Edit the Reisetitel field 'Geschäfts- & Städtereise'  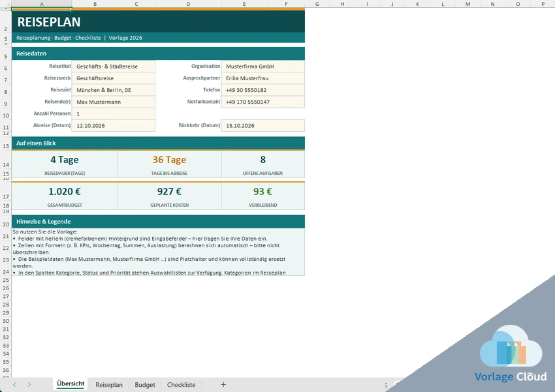[113, 66]
